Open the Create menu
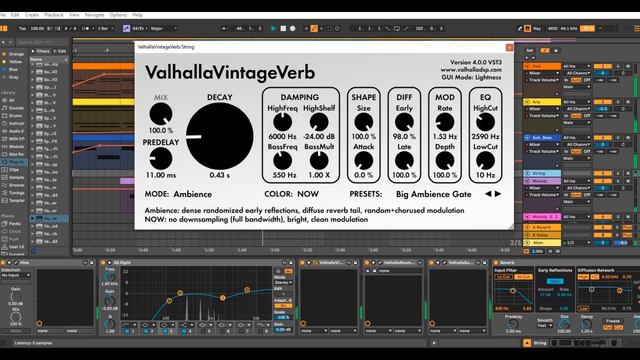The image size is (640, 360). click(x=31, y=15)
